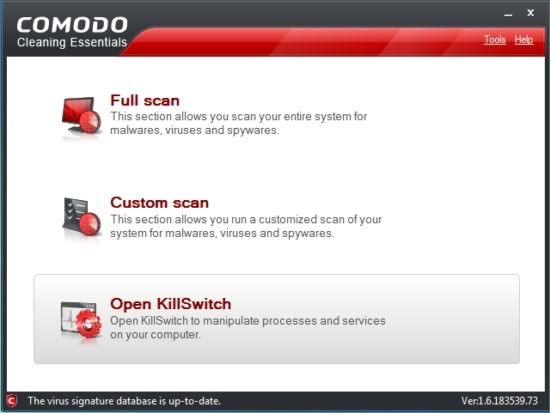The height and width of the screenshot is (413, 550).
Task: Click the Comodo shield icon in status bar
Action: [x=12, y=401]
